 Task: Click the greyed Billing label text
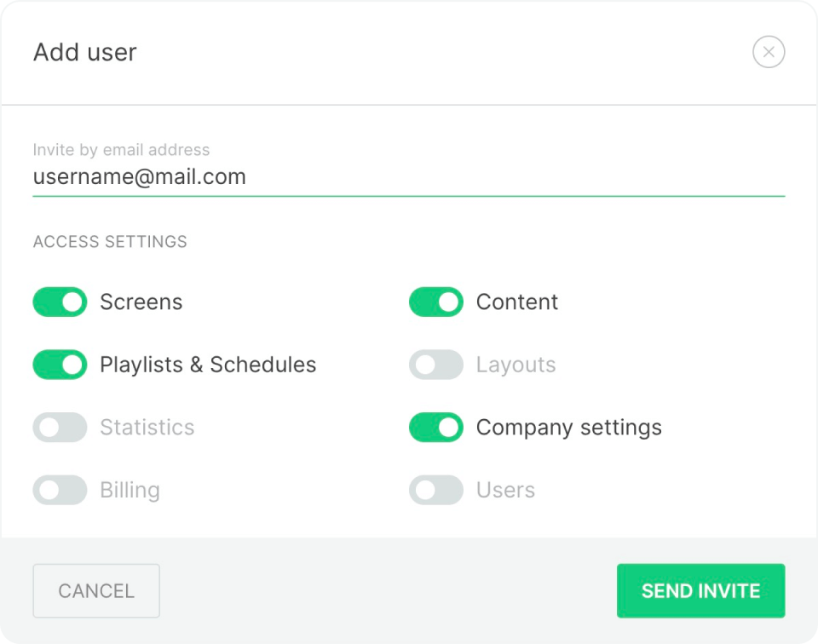click(130, 491)
